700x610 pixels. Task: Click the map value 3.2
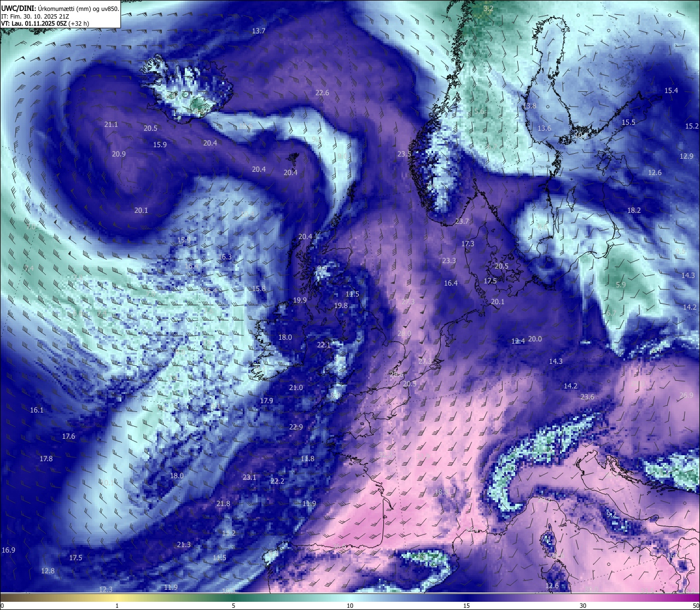click(489, 9)
